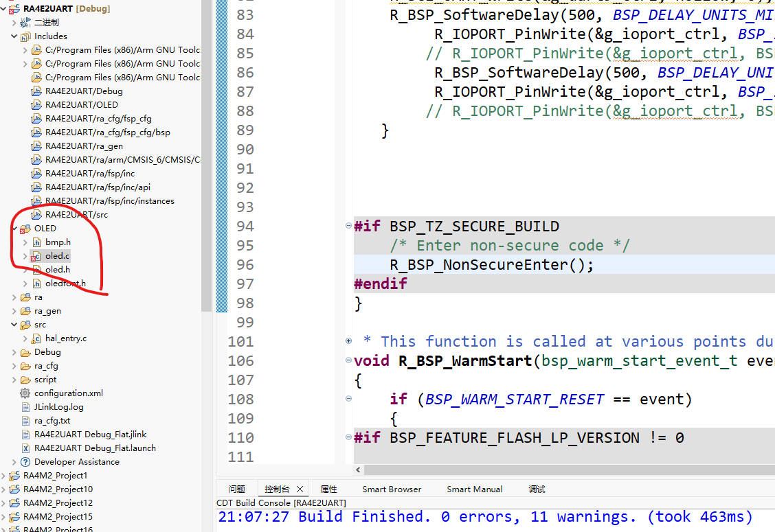
Task: Click the RA4M2_Project1 project icon
Action: pos(15,476)
